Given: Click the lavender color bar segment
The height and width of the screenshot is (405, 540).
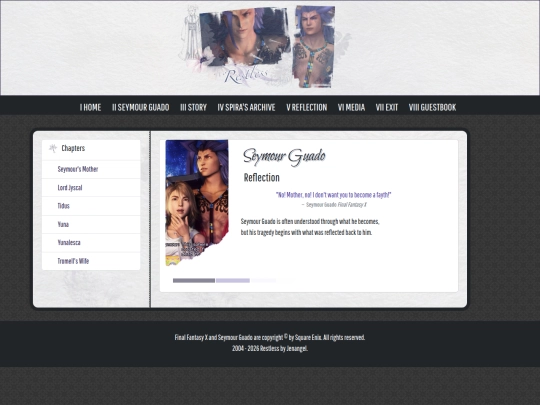Looking at the screenshot, I should tap(233, 281).
